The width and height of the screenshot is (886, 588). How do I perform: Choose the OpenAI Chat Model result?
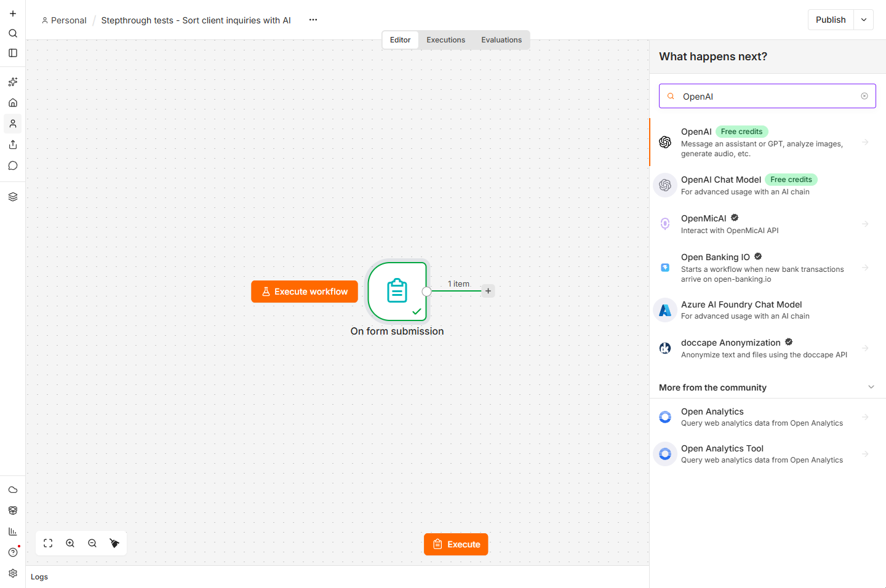click(767, 185)
